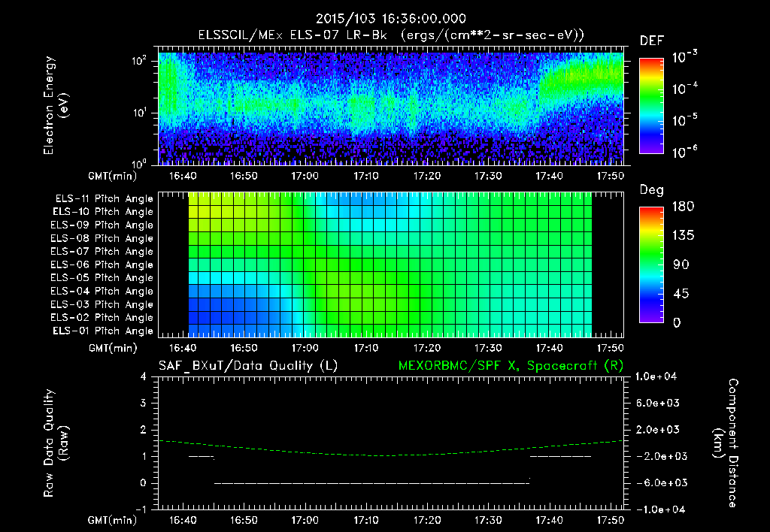Screen dimensions: 770x532
Task: Click "GMT(min)" under the data quality panel
Action: point(113,520)
